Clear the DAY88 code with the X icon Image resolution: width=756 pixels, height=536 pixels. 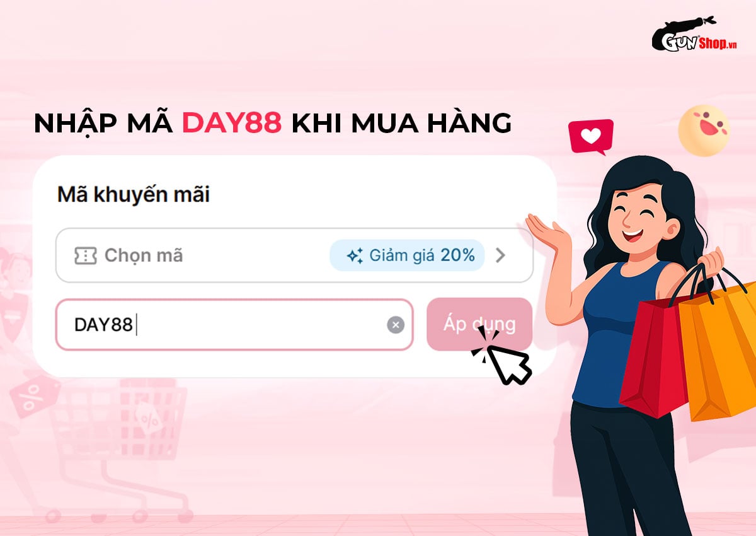[x=396, y=325]
